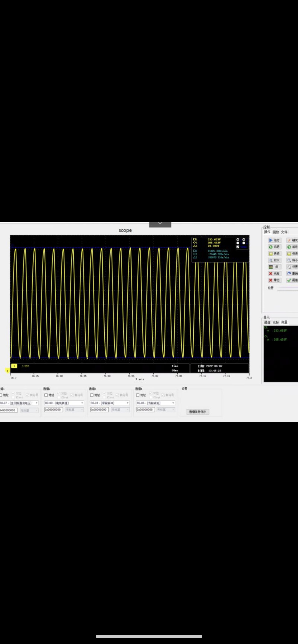Switch to the 回放 playback tab

pos(276,232)
